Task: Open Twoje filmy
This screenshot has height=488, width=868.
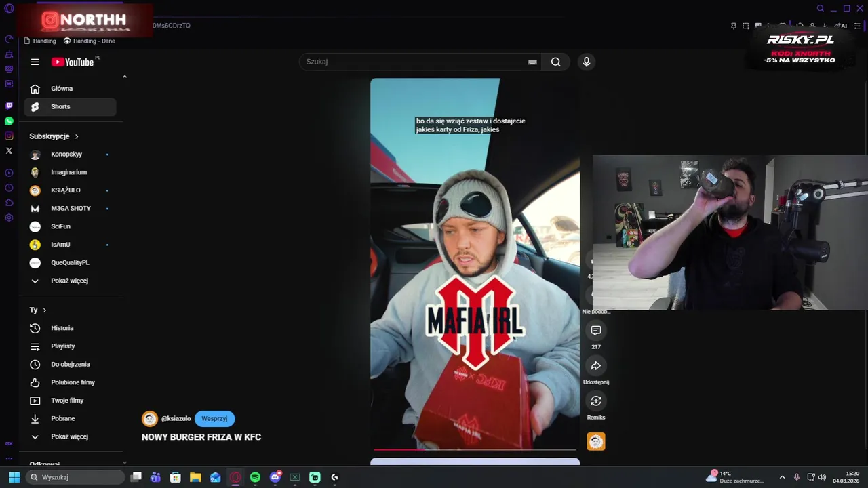Action: point(71,401)
